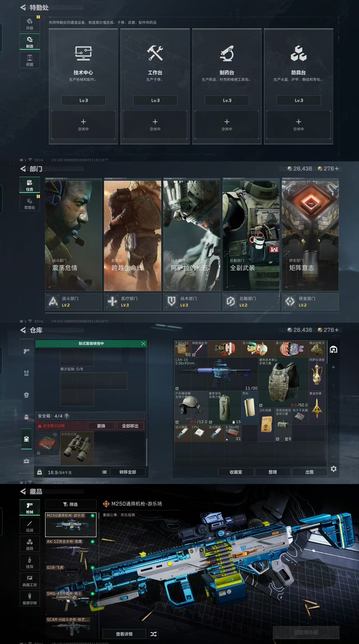Add a new warehouse expansion box
This screenshot has width=359, height=644.
coord(333,367)
